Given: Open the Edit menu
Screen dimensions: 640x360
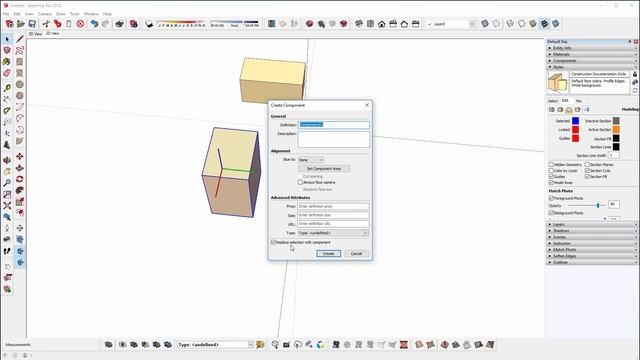Looking at the screenshot, I should pyautogui.click(x=17, y=14).
